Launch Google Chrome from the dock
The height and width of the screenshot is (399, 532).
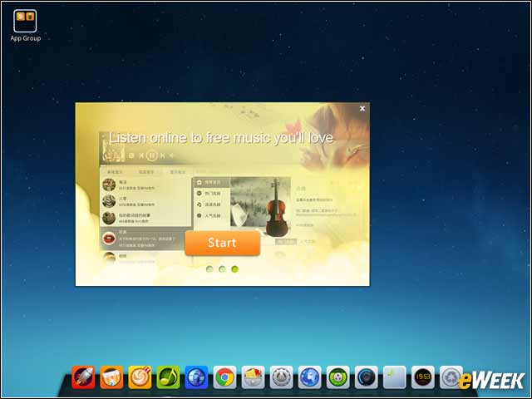coord(224,377)
